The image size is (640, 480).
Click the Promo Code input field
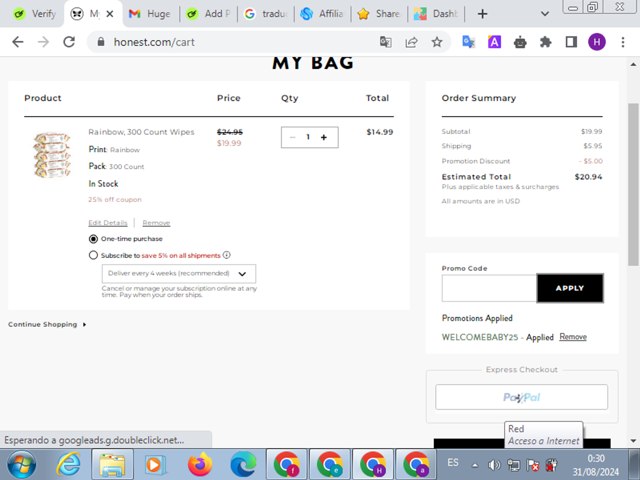[x=489, y=288]
